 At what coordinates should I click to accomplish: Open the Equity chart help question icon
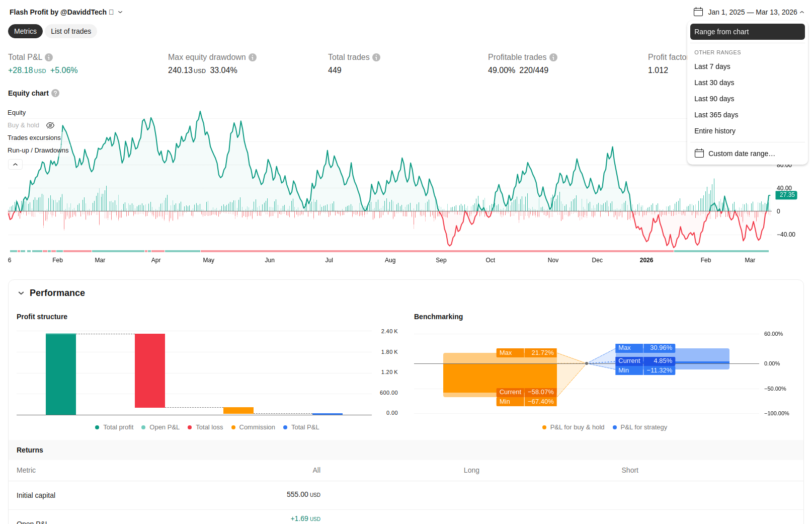[55, 93]
